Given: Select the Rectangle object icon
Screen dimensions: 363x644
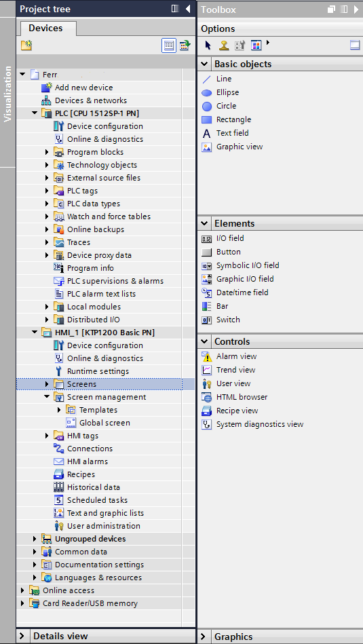Looking at the screenshot, I should coord(206,119).
